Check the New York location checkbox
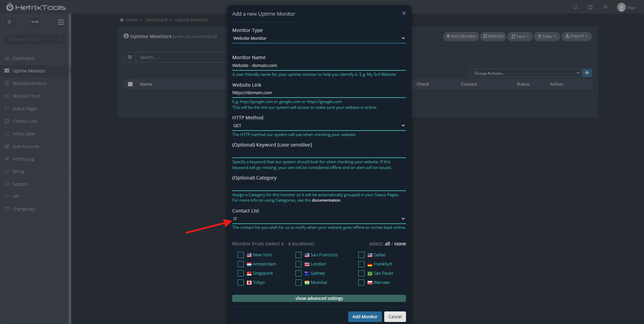This screenshot has height=324, width=644. [x=241, y=255]
